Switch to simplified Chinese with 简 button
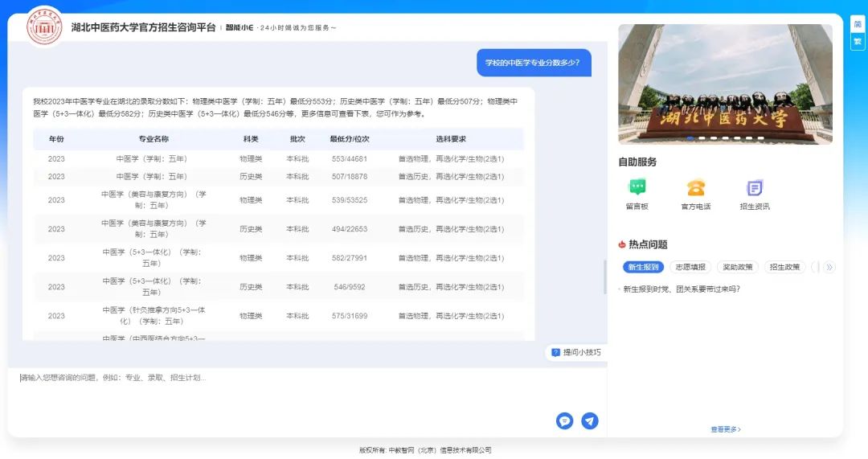Screen dimensions: 868x459 (858, 24)
